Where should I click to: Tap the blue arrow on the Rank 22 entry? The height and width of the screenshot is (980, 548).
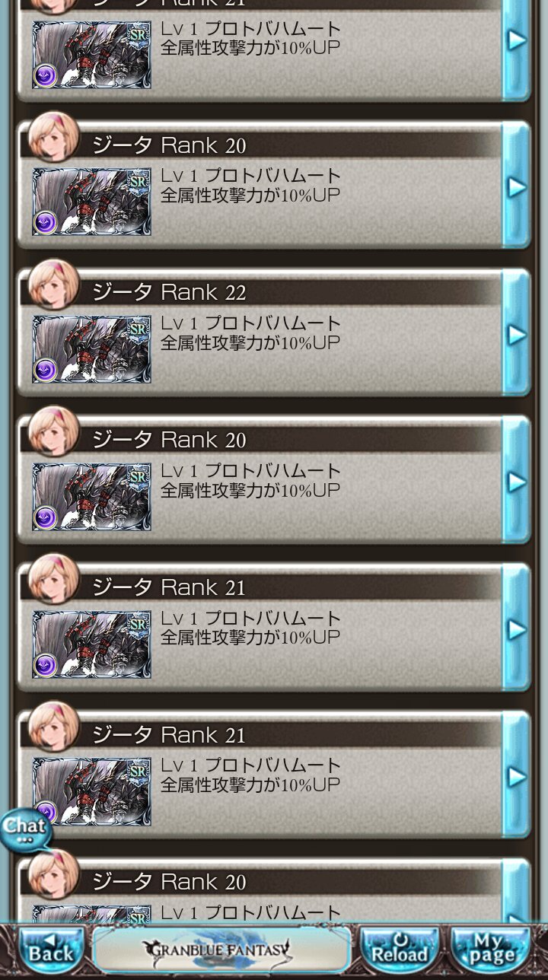pyautogui.click(x=516, y=334)
